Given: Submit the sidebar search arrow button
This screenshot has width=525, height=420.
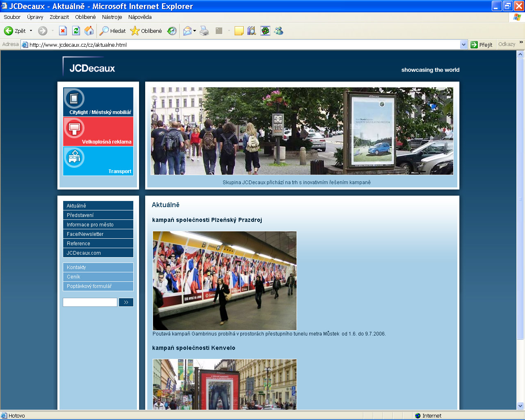Looking at the screenshot, I should [x=126, y=302].
